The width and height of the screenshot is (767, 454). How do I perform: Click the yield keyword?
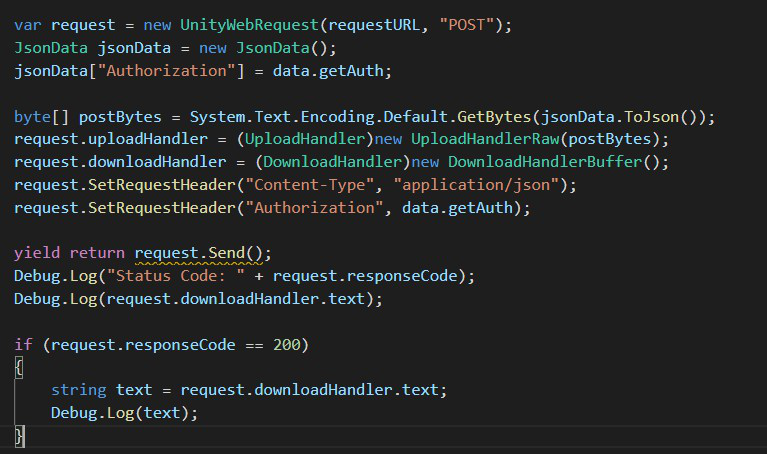[x=37, y=253]
